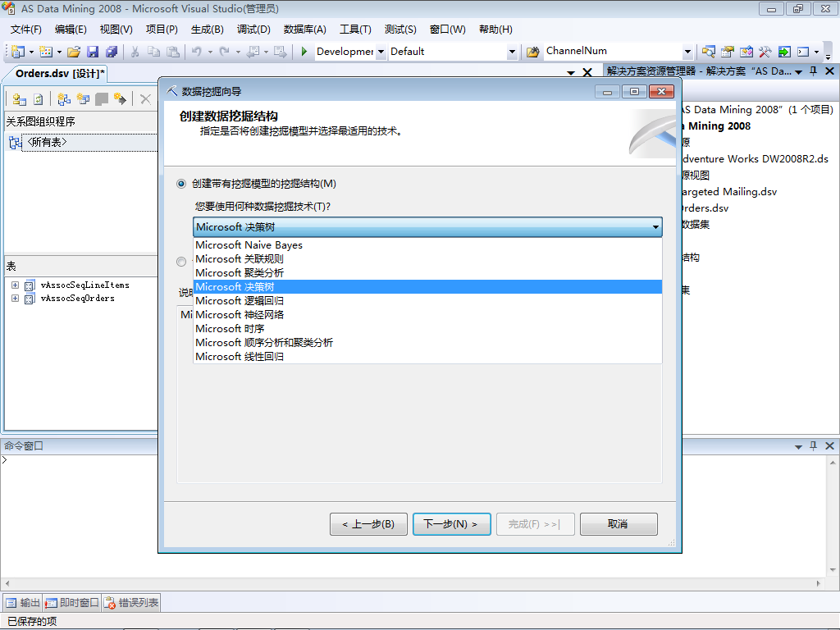Switch to the 输出 tab

(x=24, y=603)
